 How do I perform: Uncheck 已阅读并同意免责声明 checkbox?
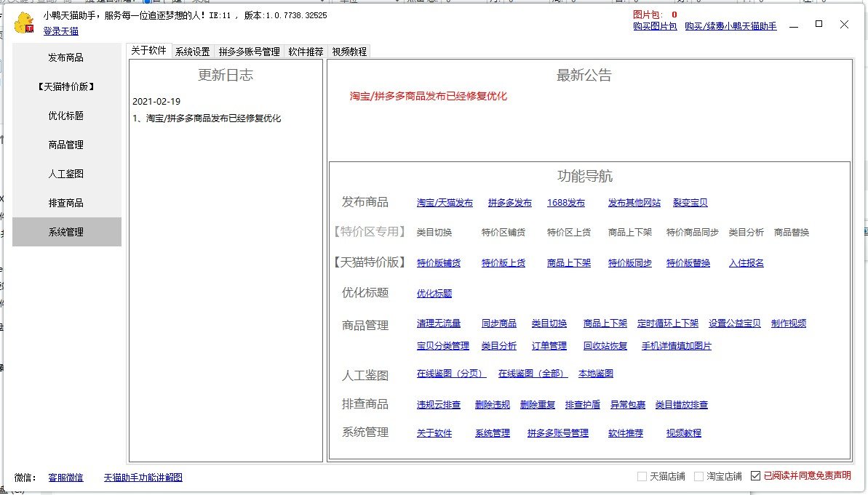[x=755, y=477]
